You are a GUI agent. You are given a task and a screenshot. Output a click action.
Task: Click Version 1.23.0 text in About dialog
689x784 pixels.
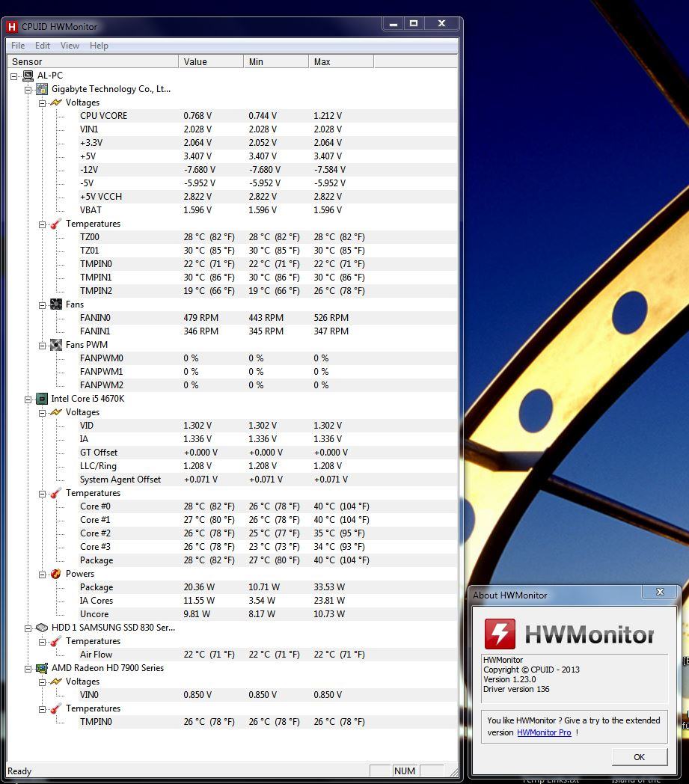coord(509,679)
